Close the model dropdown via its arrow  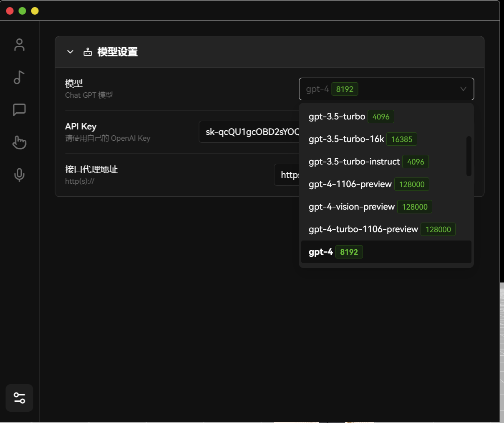pyautogui.click(x=463, y=89)
